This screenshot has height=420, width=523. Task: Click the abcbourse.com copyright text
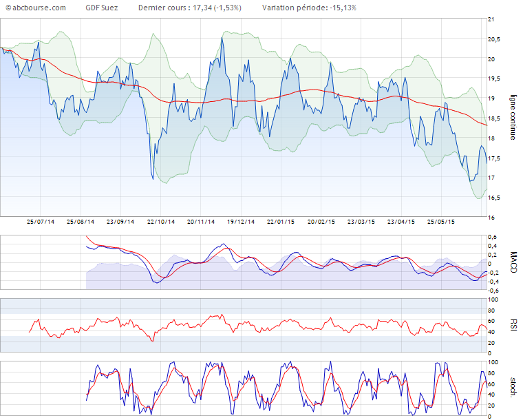[x=36, y=8]
